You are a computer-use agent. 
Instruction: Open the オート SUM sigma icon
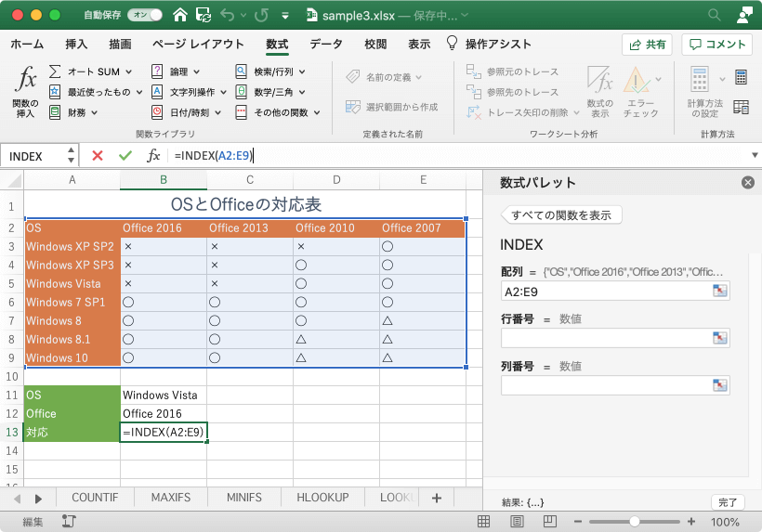[x=55, y=71]
